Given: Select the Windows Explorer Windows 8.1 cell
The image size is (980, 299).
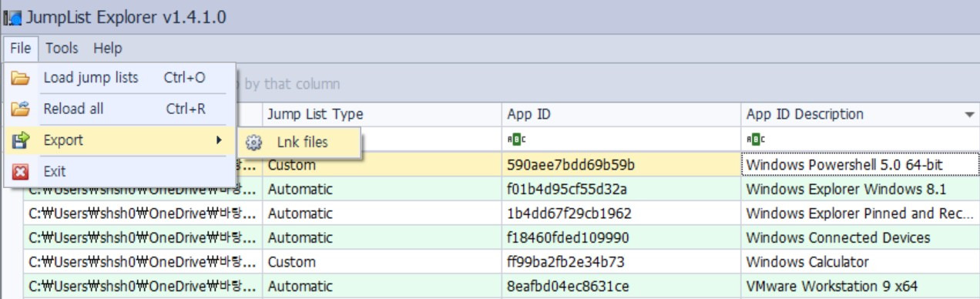Looking at the screenshot, I should 860,189.
